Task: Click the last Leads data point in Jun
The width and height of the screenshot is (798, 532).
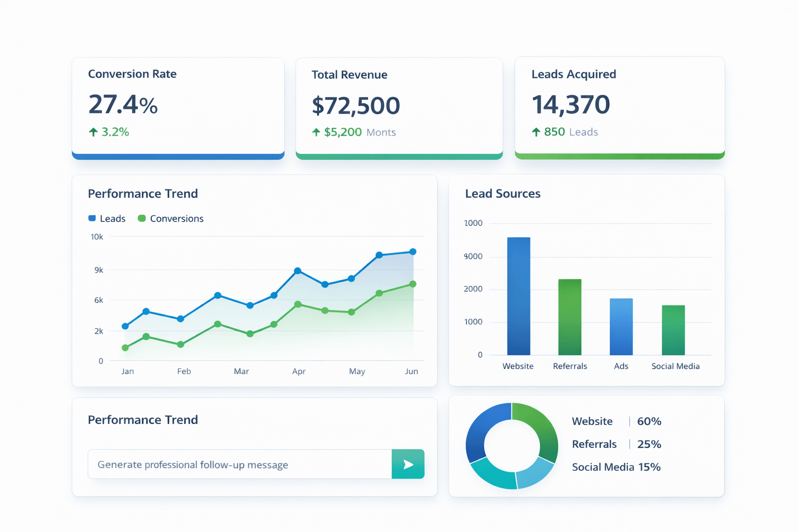Action: point(413,252)
